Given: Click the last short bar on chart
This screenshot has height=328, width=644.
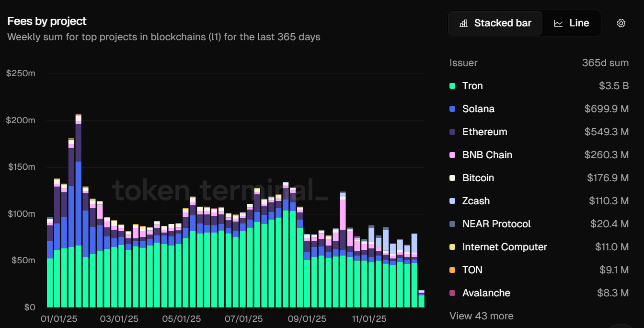Looking at the screenshot, I should 421,300.
